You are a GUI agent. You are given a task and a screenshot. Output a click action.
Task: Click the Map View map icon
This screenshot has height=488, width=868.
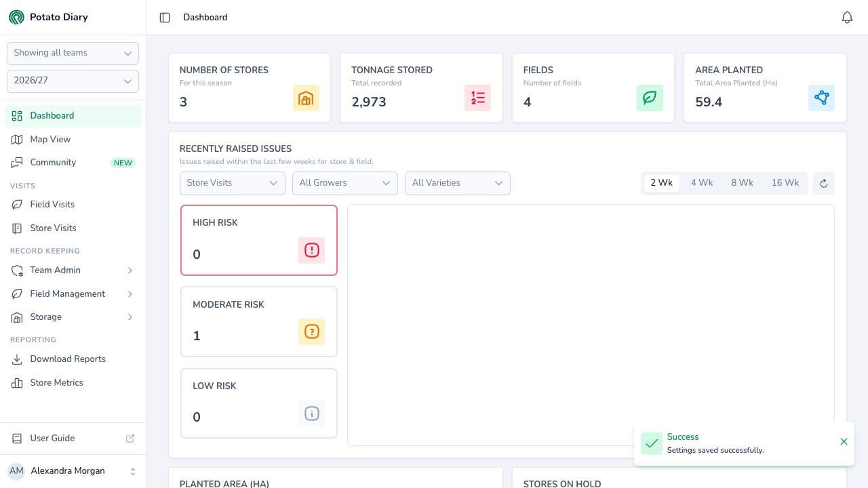click(x=17, y=140)
